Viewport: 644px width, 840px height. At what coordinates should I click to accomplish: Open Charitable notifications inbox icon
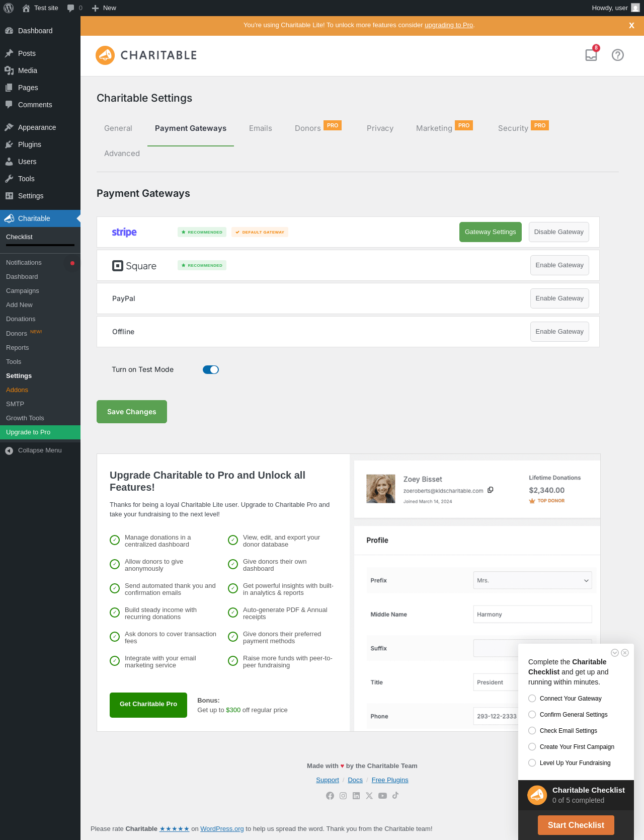[x=591, y=55]
